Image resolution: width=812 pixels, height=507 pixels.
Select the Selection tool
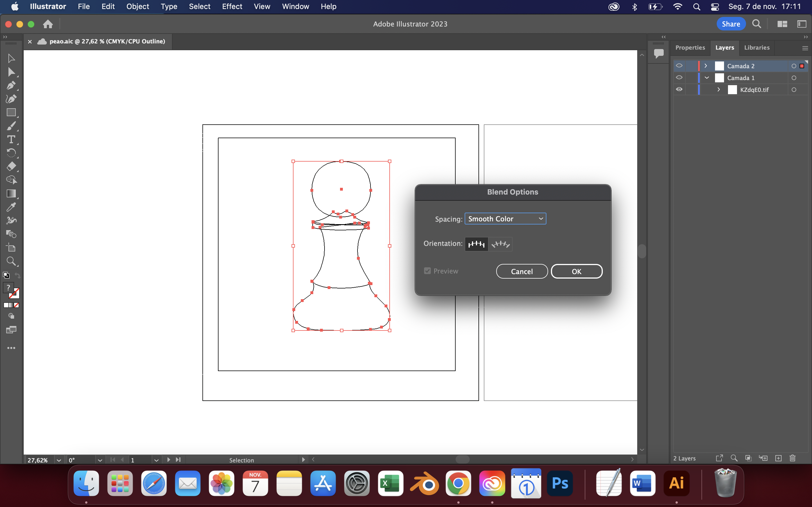(11, 58)
